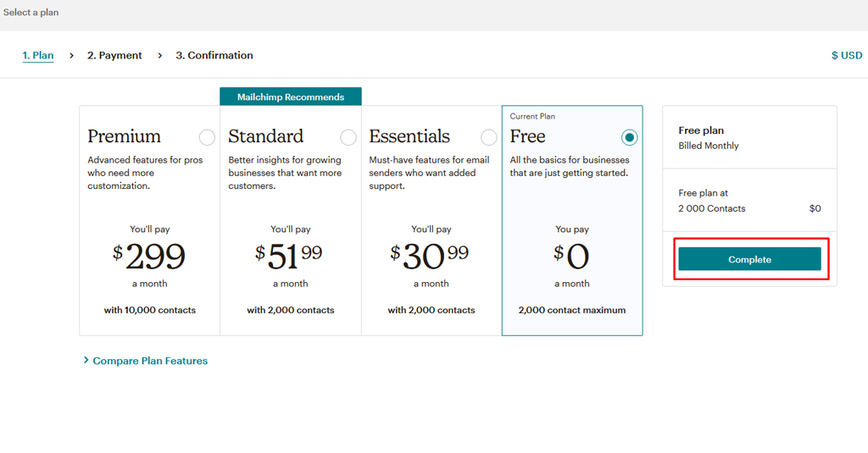Choose the Essentials plan radio button
This screenshot has width=868, height=453.
(488, 137)
